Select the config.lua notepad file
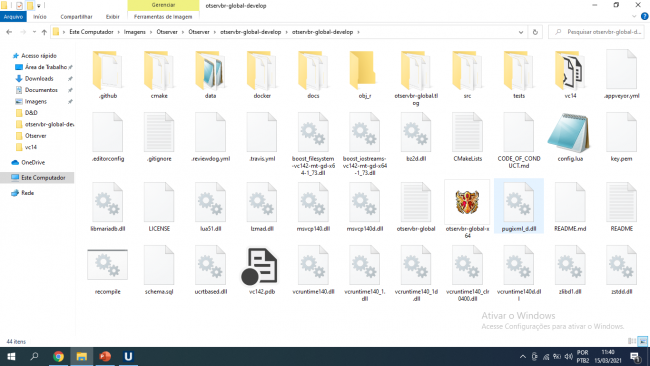The image size is (650, 366). click(x=570, y=138)
